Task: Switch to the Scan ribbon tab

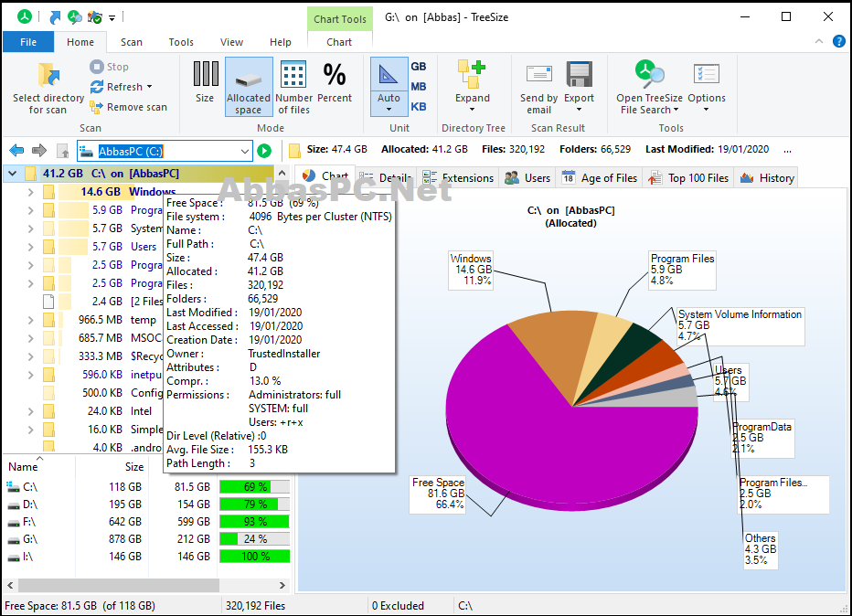Action: (132, 42)
